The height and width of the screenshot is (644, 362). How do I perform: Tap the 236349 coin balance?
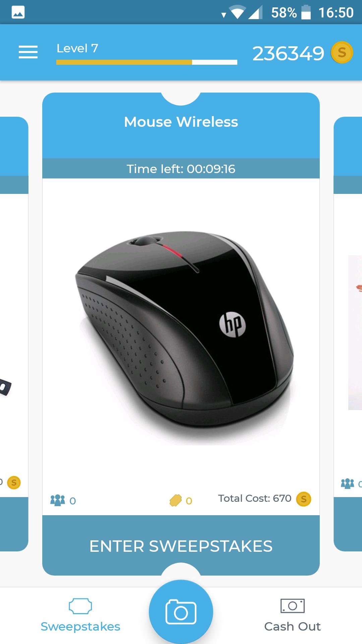click(288, 53)
